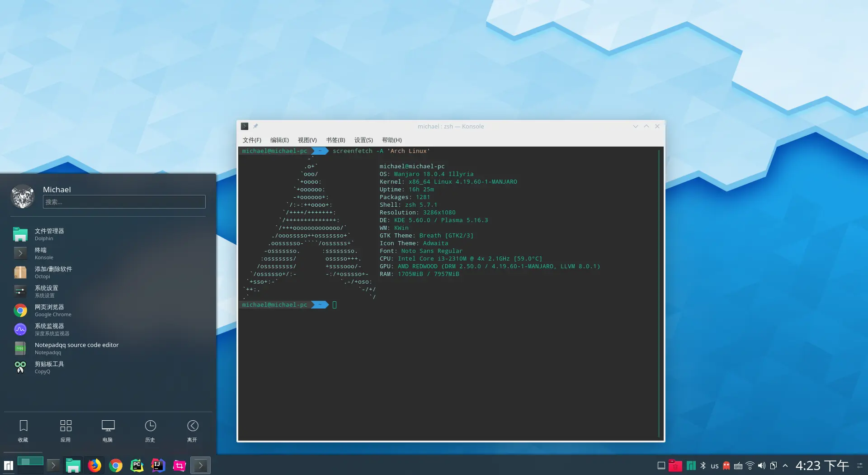Open the 设置(S) menu in Konsole
This screenshot has width=868, height=475.
pyautogui.click(x=363, y=140)
